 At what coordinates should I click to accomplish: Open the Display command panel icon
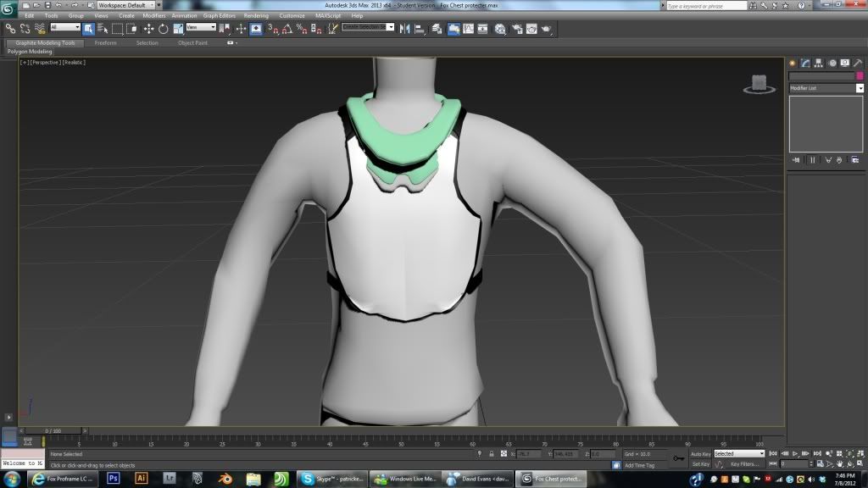845,63
